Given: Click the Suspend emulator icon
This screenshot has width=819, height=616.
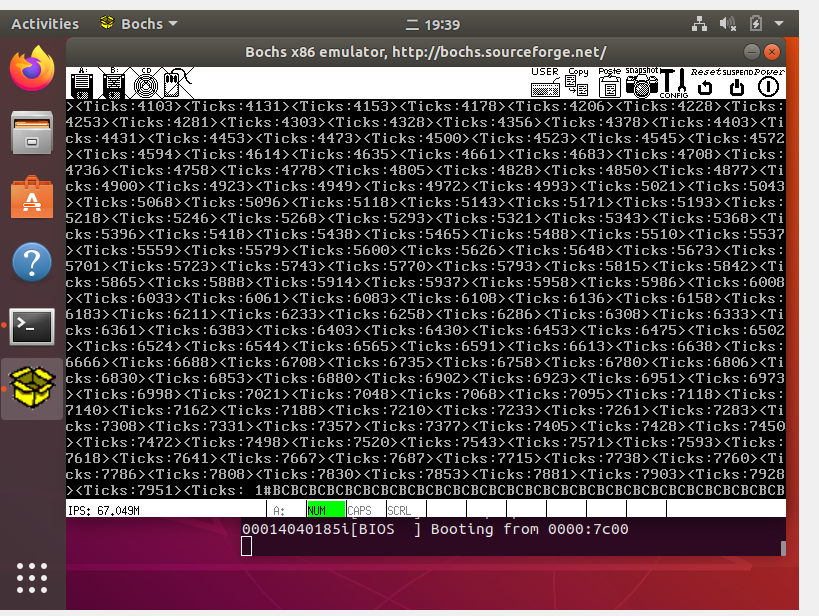Looking at the screenshot, I should [x=737, y=83].
